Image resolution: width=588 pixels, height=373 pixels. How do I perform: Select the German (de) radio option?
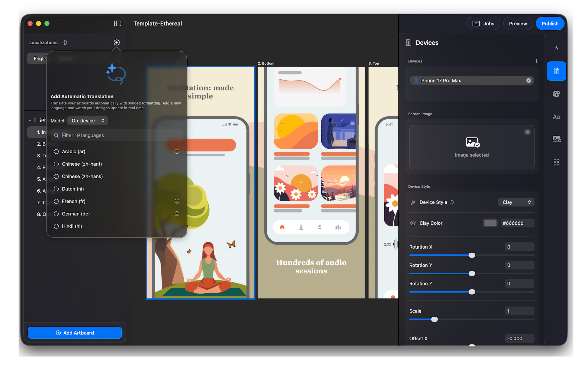[56, 214]
